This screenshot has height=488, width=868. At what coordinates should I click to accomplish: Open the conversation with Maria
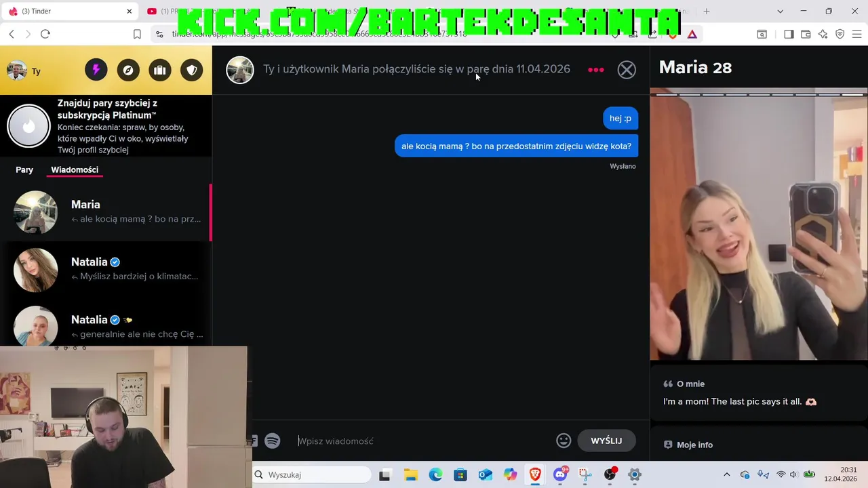106,212
